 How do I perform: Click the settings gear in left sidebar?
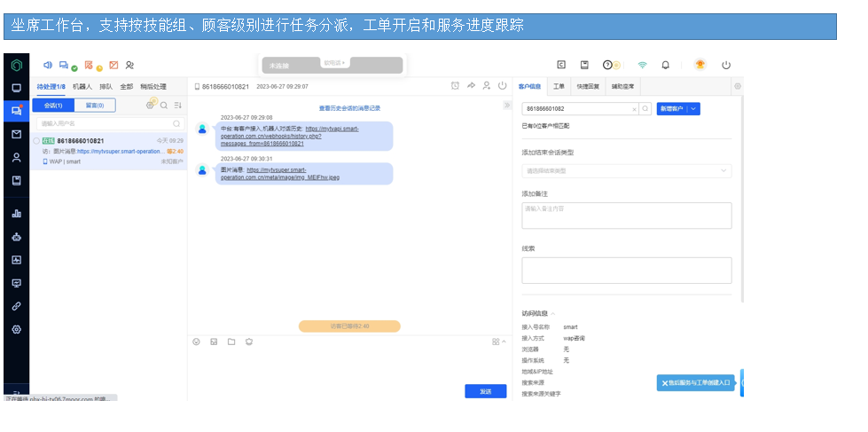click(x=16, y=329)
